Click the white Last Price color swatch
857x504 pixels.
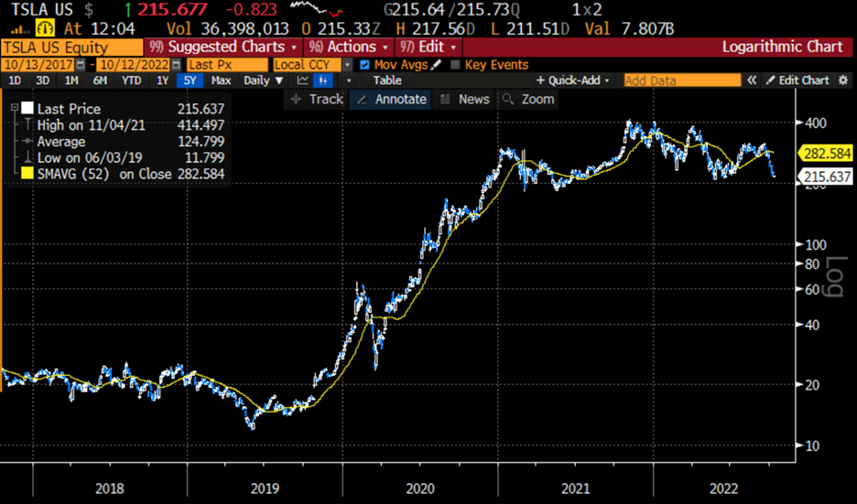point(27,108)
